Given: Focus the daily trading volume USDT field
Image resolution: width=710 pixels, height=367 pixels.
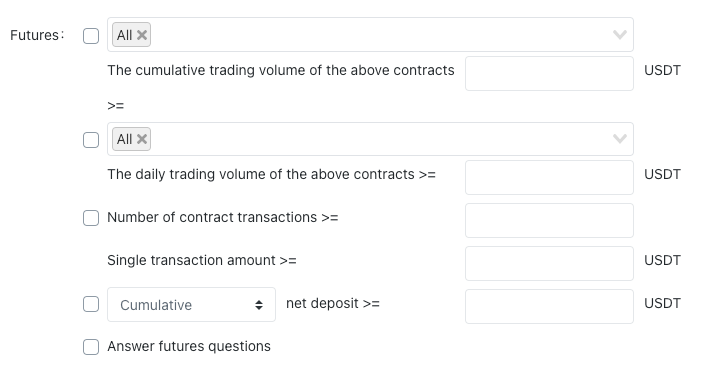Looking at the screenshot, I should tap(549, 177).
